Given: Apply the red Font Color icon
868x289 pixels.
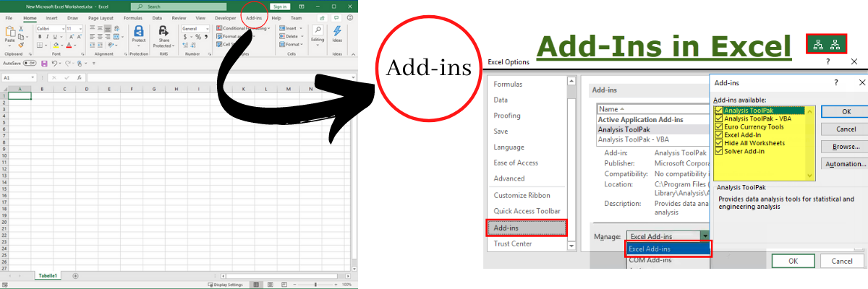Looking at the screenshot, I should (x=70, y=45).
